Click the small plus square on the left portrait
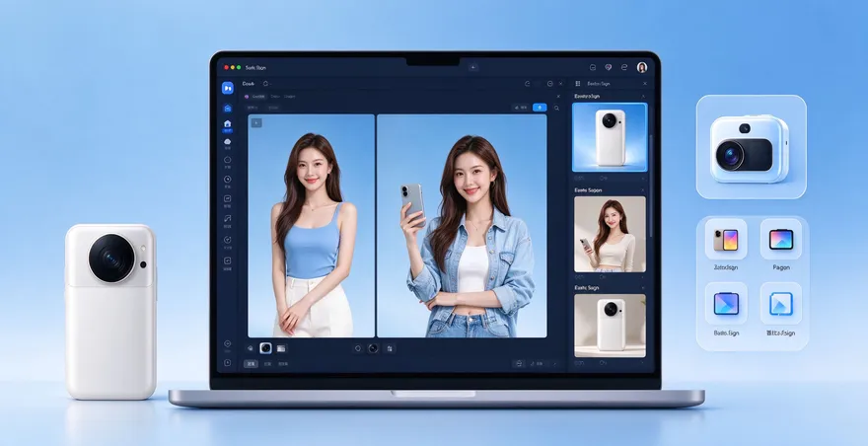868x446 pixels. 256,123
